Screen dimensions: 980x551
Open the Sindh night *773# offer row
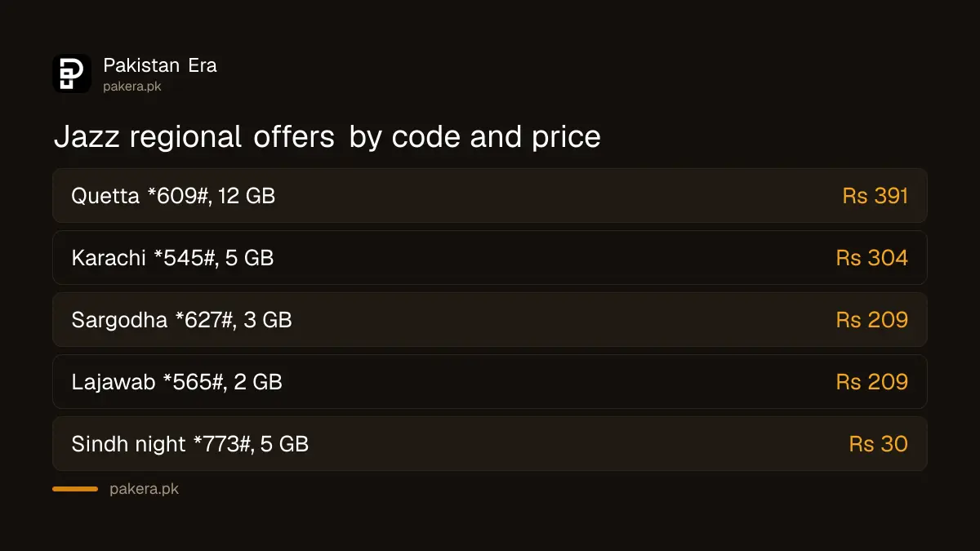click(490, 444)
